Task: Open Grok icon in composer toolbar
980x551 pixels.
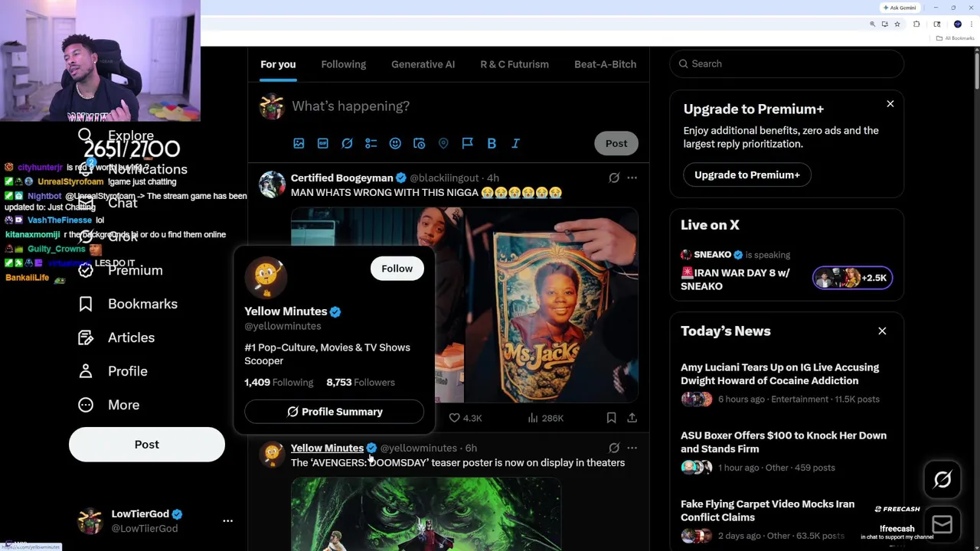Action: click(347, 143)
